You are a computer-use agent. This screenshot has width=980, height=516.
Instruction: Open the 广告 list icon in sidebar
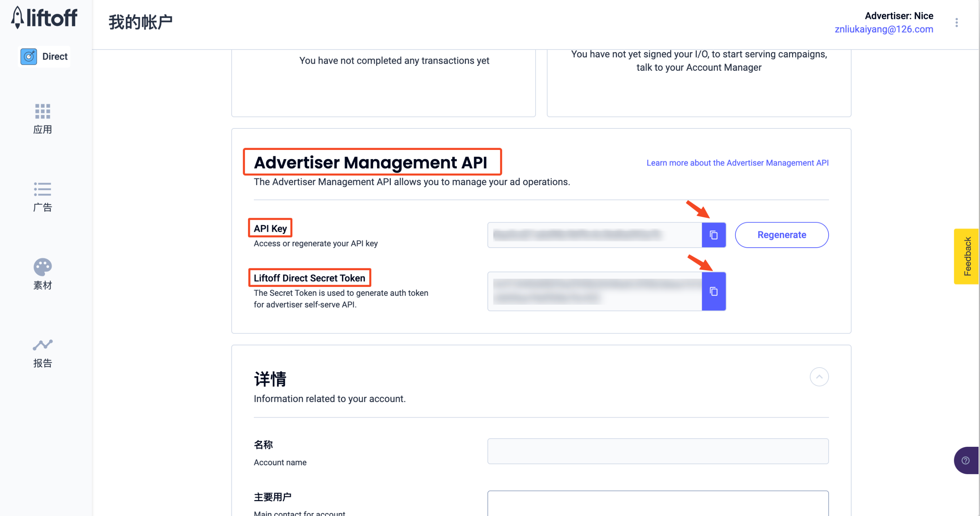(x=43, y=189)
